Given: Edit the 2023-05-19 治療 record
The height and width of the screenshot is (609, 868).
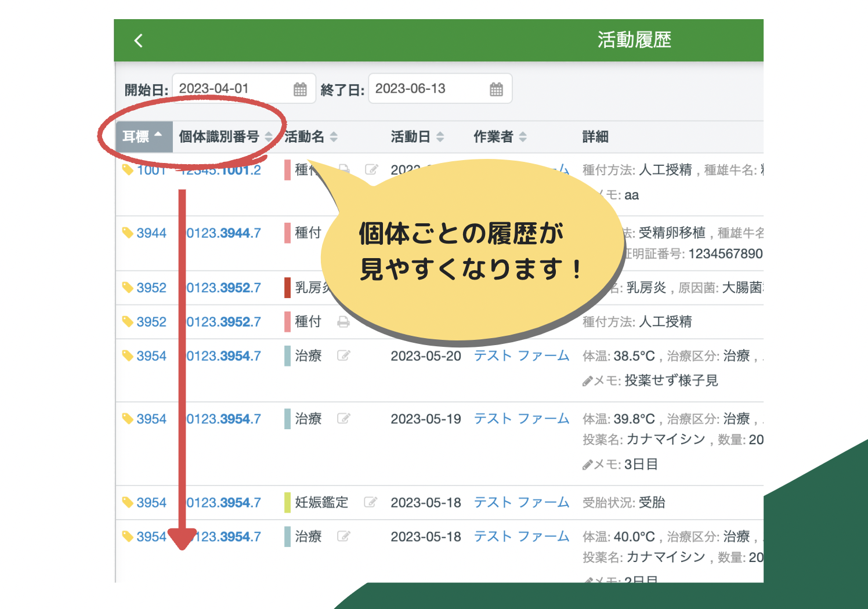Looking at the screenshot, I should 343,419.
